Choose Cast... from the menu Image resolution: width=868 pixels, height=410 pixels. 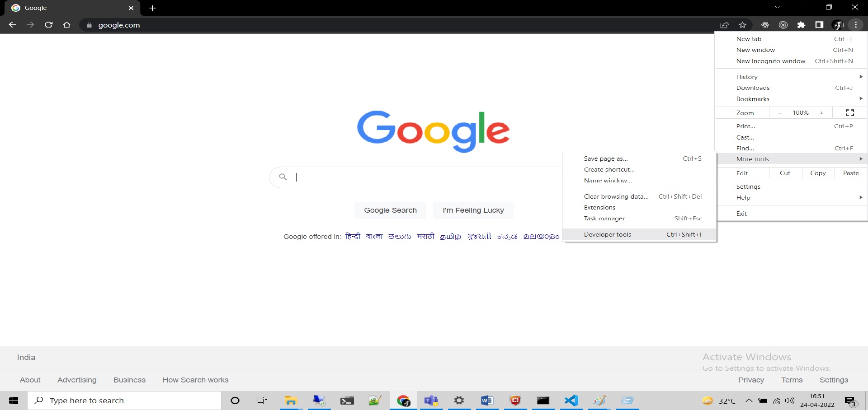(792, 137)
